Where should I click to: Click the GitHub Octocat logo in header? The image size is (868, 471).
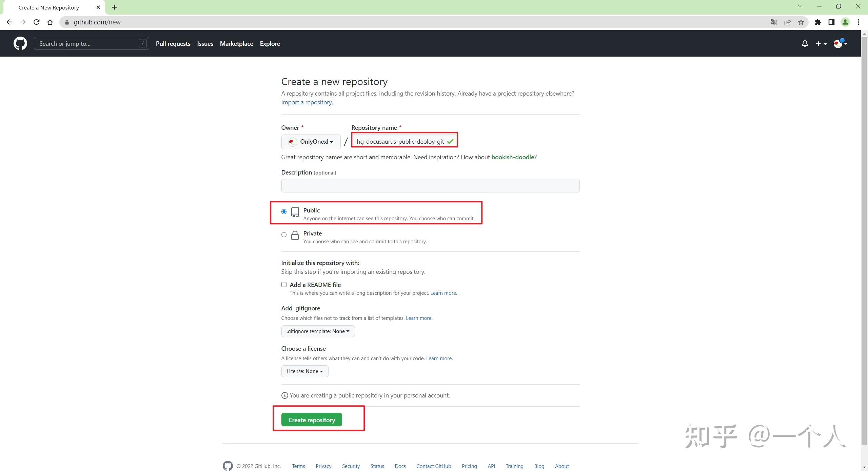[x=20, y=43]
